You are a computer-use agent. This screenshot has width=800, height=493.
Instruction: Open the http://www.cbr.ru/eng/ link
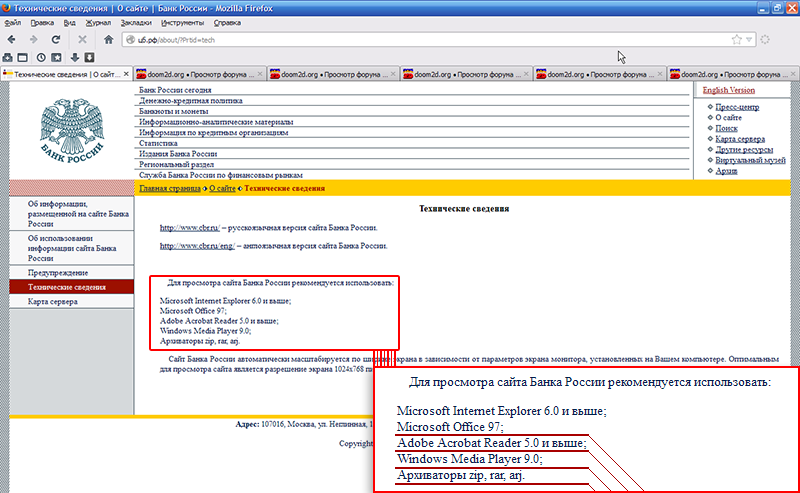tap(190, 245)
